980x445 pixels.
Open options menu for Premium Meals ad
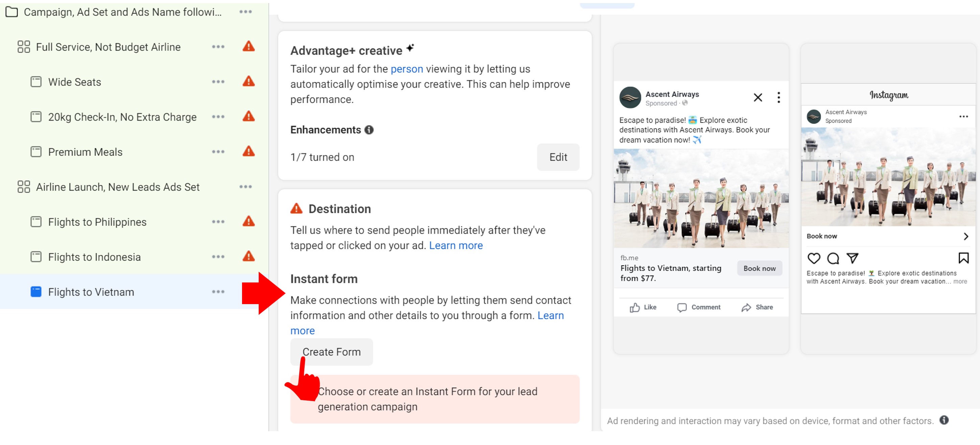point(218,152)
